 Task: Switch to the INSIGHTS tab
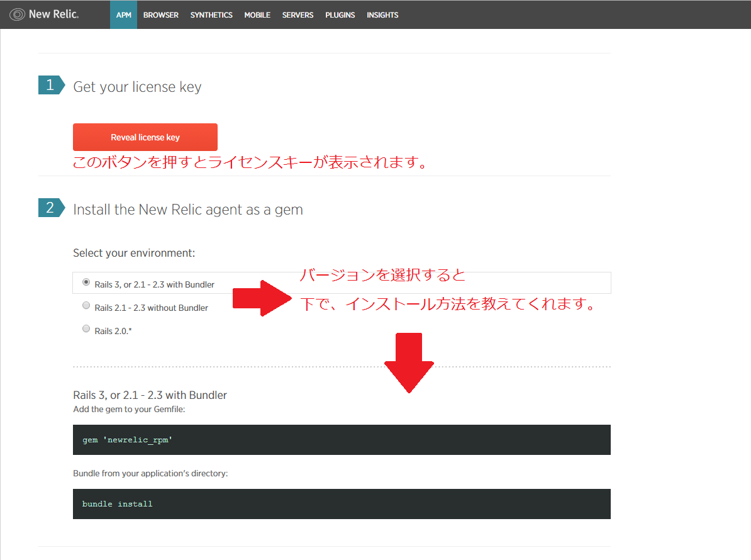coord(382,15)
